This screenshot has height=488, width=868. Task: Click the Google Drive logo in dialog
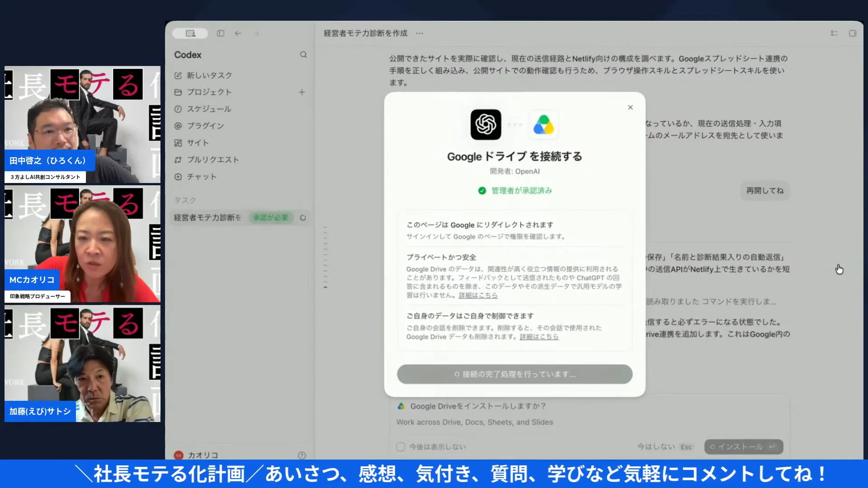tap(543, 125)
